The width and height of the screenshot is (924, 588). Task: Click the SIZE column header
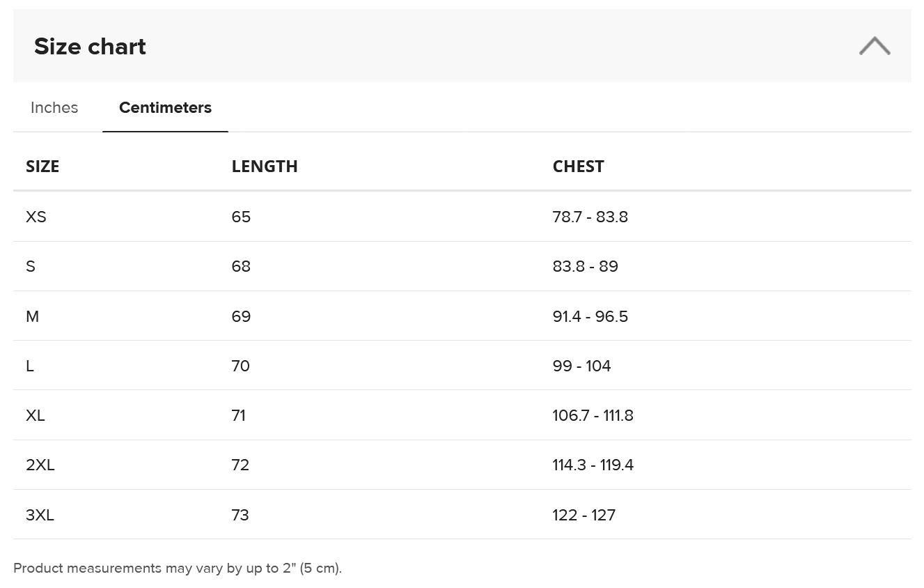point(42,166)
